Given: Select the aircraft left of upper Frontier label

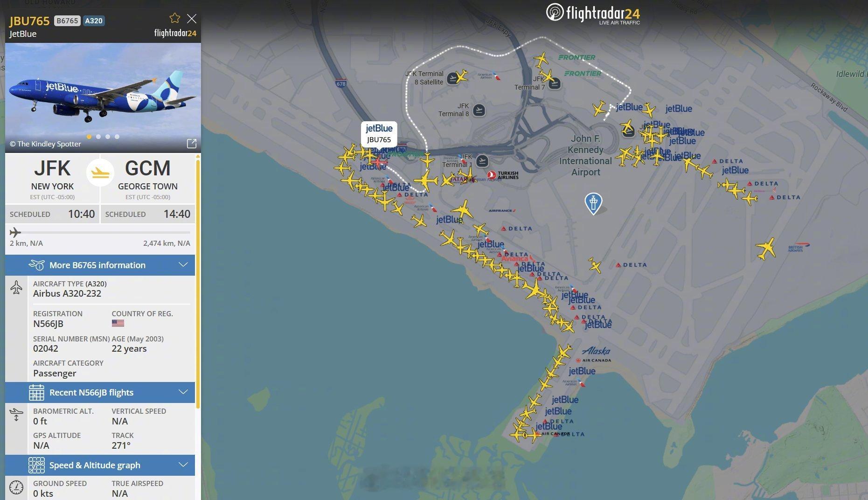Looking at the screenshot, I should click(x=541, y=60).
